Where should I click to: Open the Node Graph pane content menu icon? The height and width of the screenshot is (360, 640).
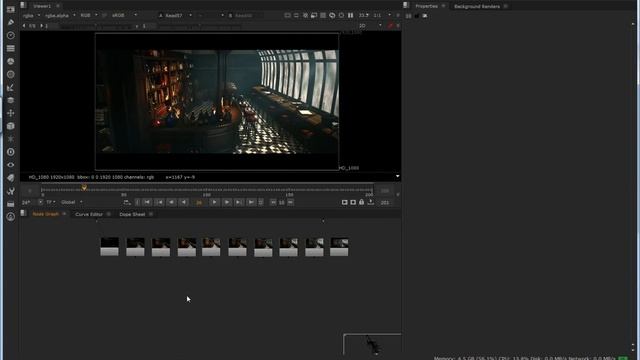(23, 213)
